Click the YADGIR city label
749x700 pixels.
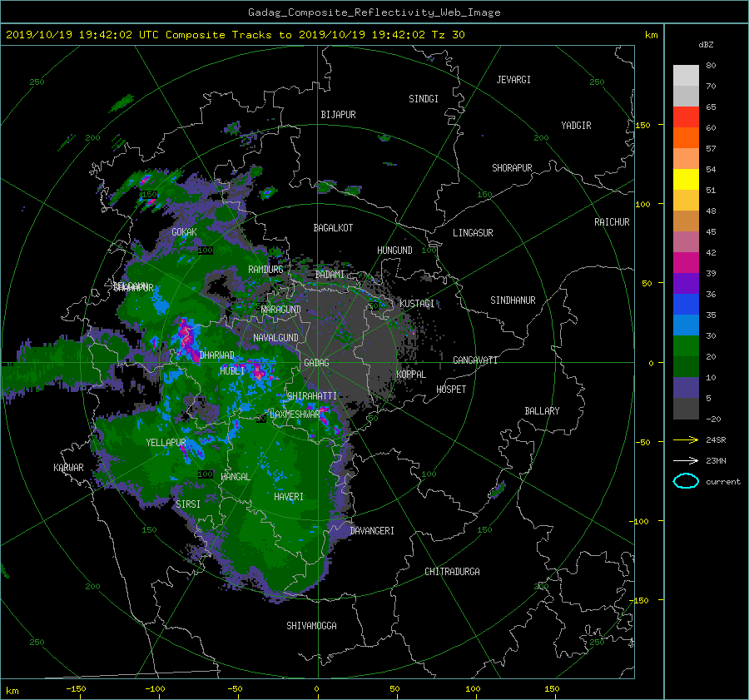point(576,126)
